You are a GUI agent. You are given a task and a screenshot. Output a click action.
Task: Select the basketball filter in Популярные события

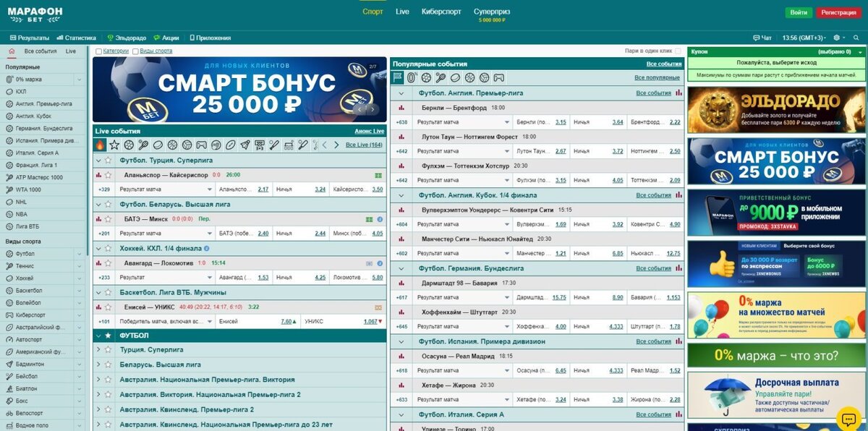pos(469,77)
